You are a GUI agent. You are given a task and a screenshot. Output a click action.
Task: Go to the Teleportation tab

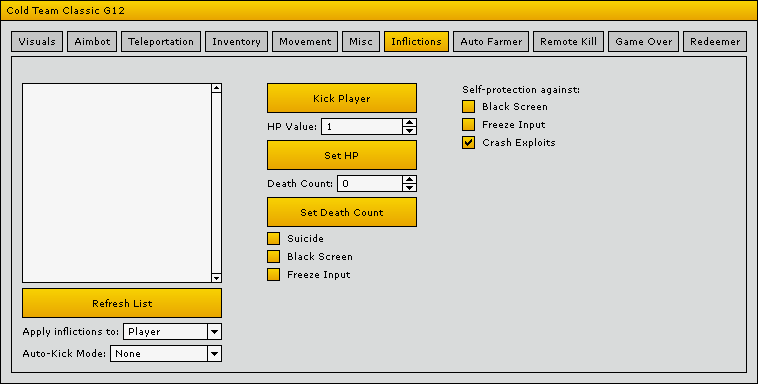coord(161,42)
